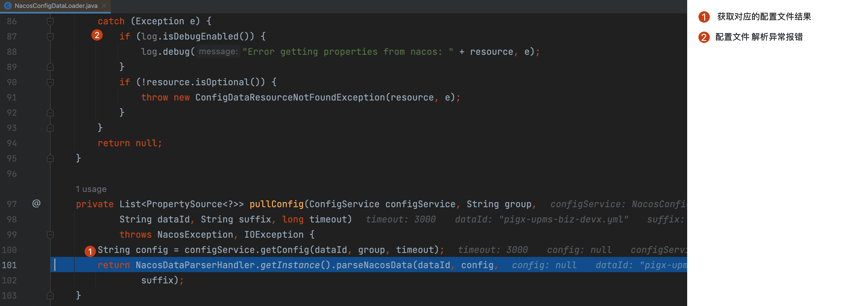This screenshot has height=306, width=868.
Task: Toggle a breakpoint at line number 100
Action: pyautogui.click(x=9, y=250)
